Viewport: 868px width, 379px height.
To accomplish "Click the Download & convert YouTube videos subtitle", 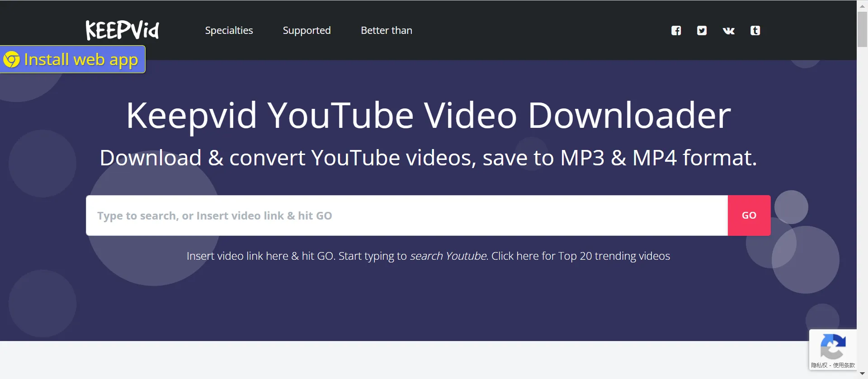I will click(428, 158).
